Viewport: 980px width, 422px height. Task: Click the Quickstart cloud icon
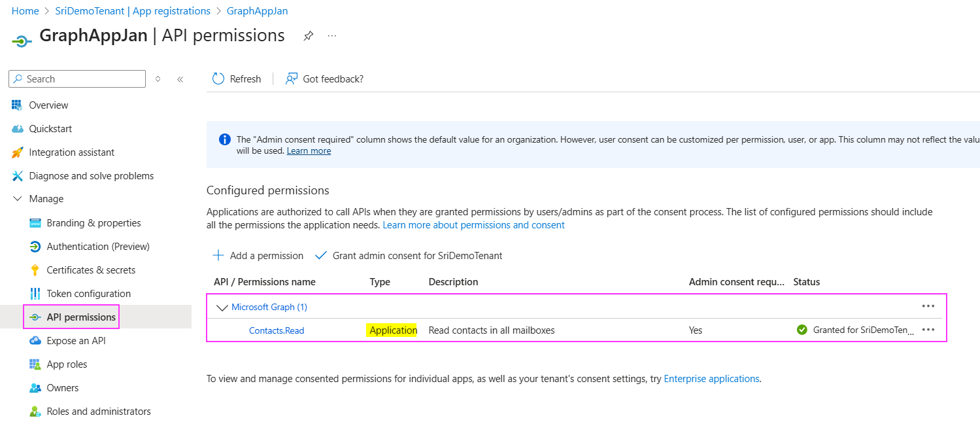tap(18, 129)
